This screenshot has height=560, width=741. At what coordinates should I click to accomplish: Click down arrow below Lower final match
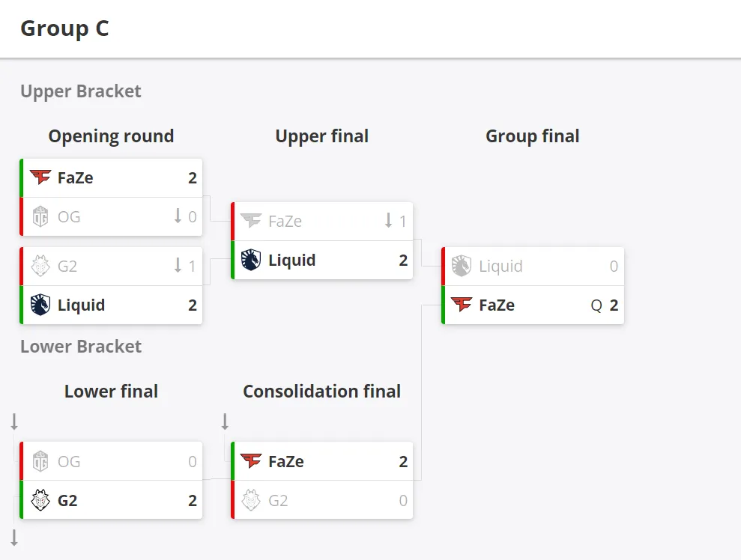coord(14,538)
